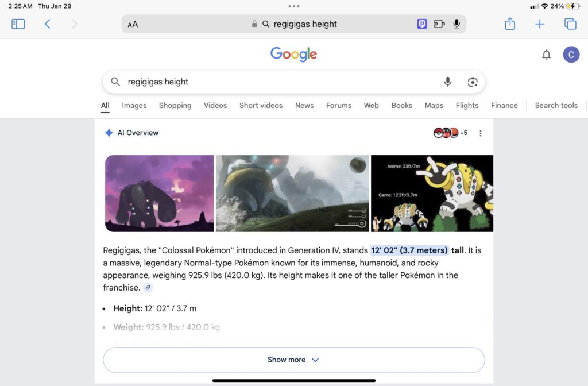Tap the address bar microphone icon
Image resolution: width=588 pixels, height=386 pixels.
[457, 24]
